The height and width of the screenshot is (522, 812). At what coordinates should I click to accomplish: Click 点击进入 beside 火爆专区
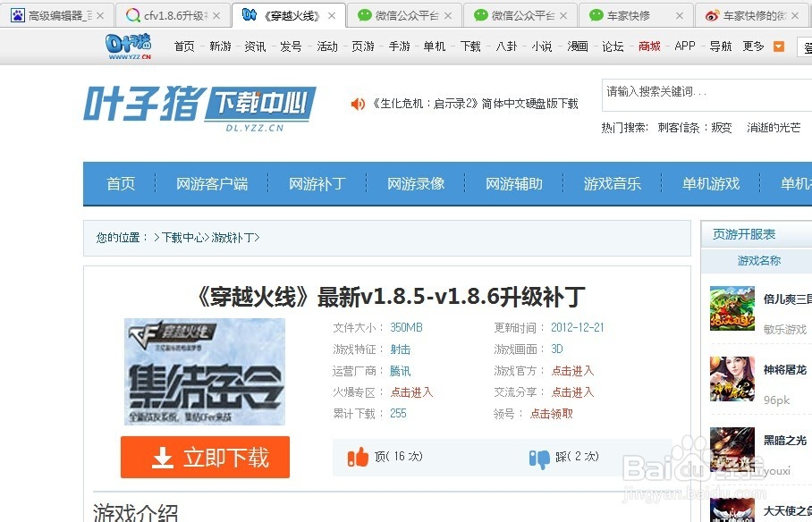[x=411, y=392]
